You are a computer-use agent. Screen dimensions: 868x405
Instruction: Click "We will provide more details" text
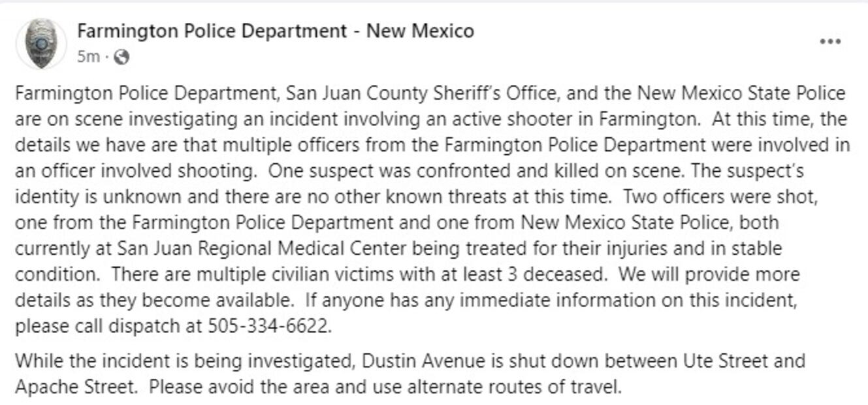709,274
